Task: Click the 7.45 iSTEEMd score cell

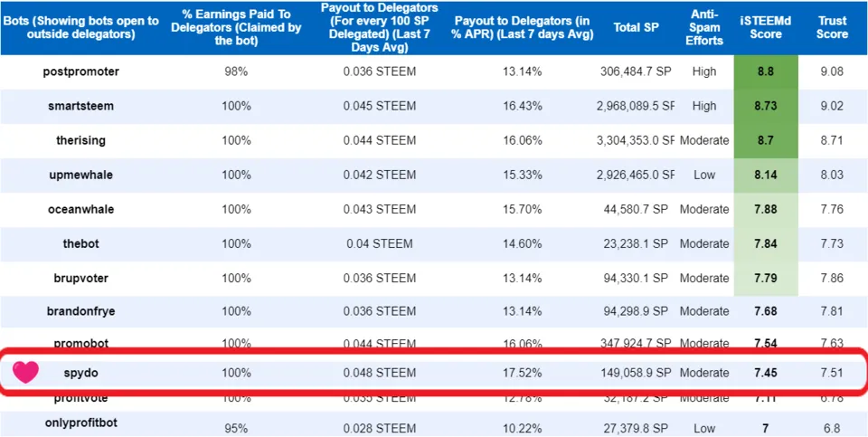Action: (766, 373)
